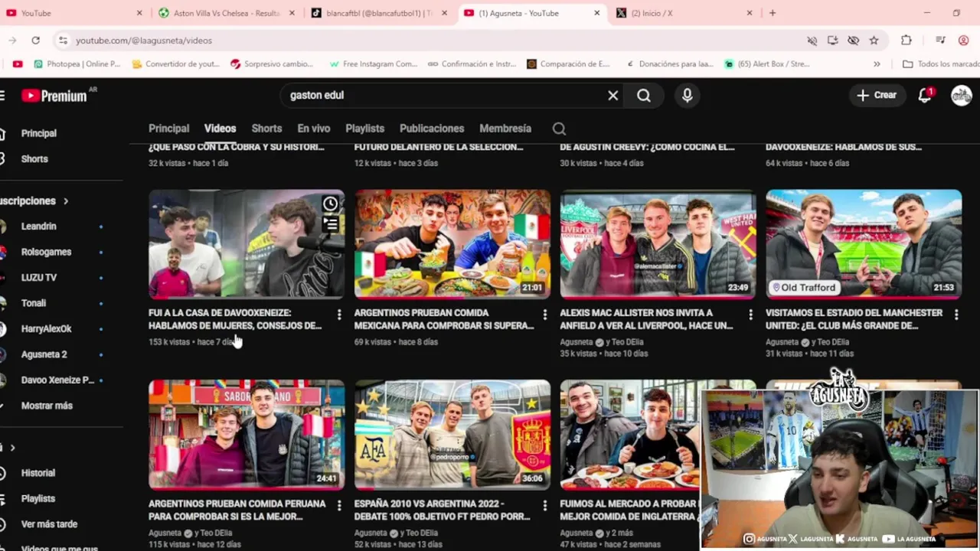Open Liverpool Anfield video thumbnail
Screen dimensions: 980x551
658,244
